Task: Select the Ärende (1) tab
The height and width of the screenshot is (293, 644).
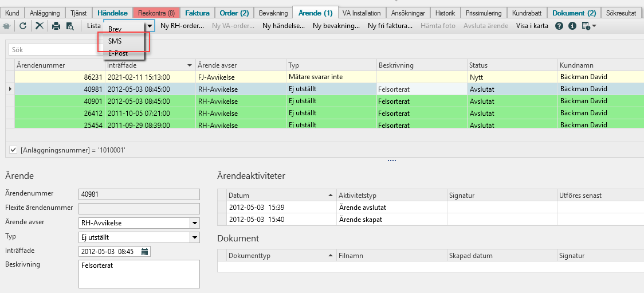Action: click(x=316, y=13)
